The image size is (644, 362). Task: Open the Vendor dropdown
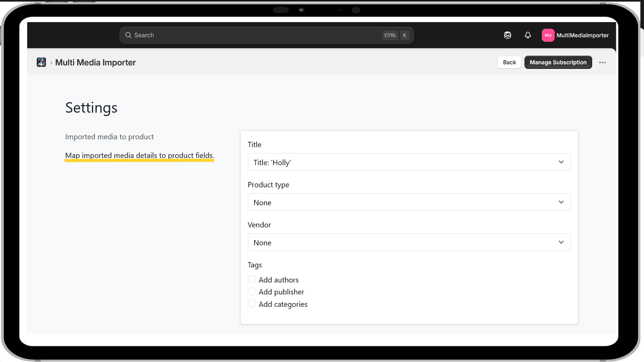click(x=409, y=243)
